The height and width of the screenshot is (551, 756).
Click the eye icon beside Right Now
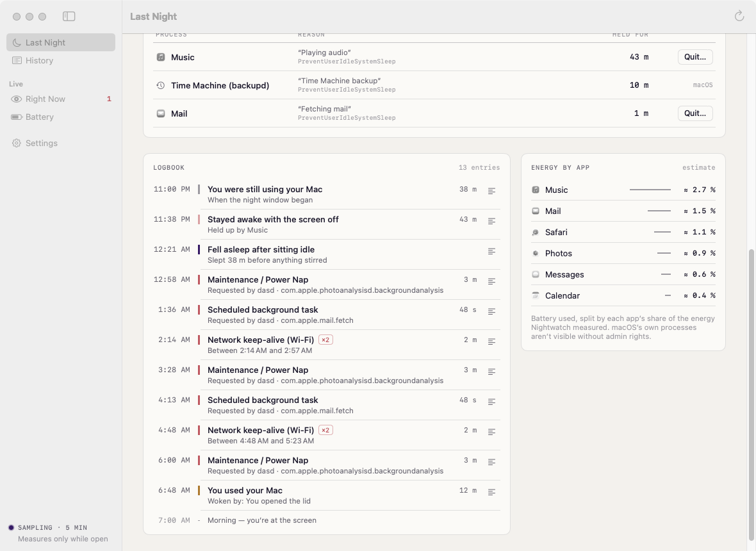click(17, 99)
